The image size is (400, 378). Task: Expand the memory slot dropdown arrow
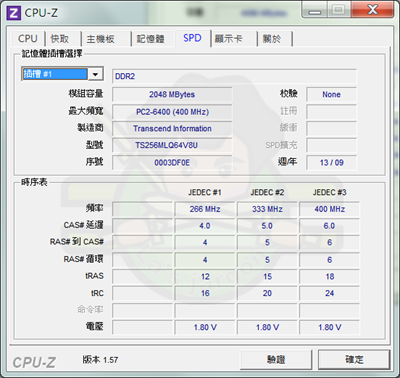click(95, 74)
